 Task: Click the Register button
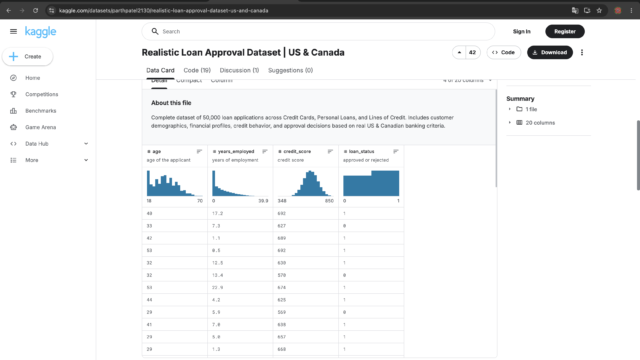coord(565,31)
